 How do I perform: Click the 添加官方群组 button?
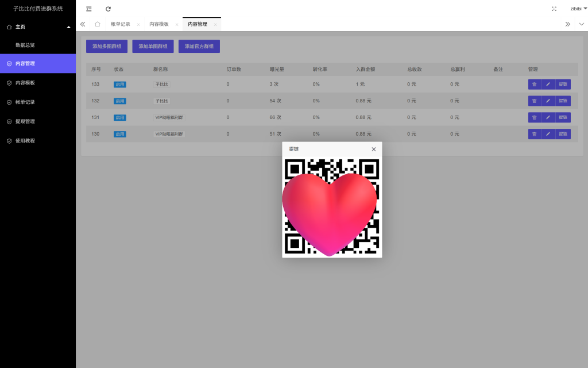pos(199,47)
